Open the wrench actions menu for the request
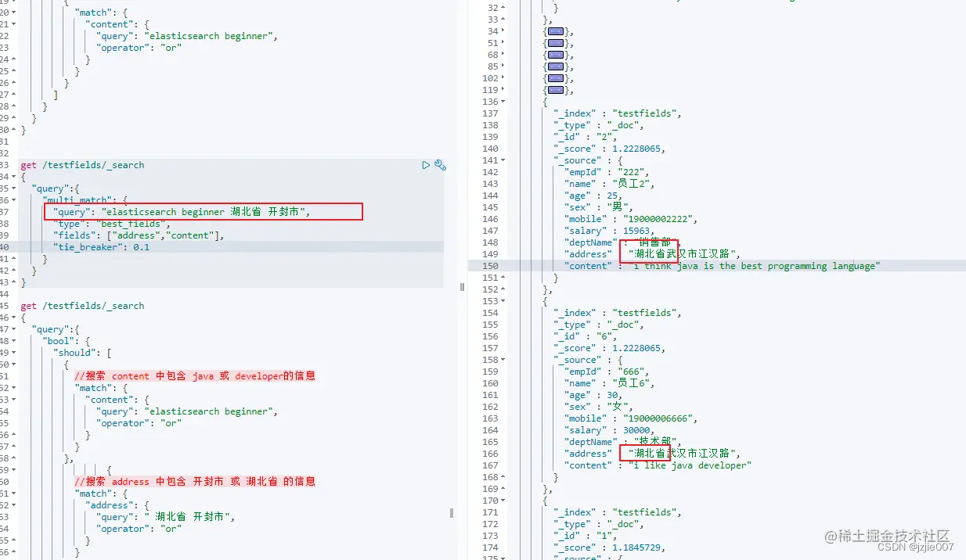Image resolution: width=966 pixels, height=560 pixels. point(440,165)
